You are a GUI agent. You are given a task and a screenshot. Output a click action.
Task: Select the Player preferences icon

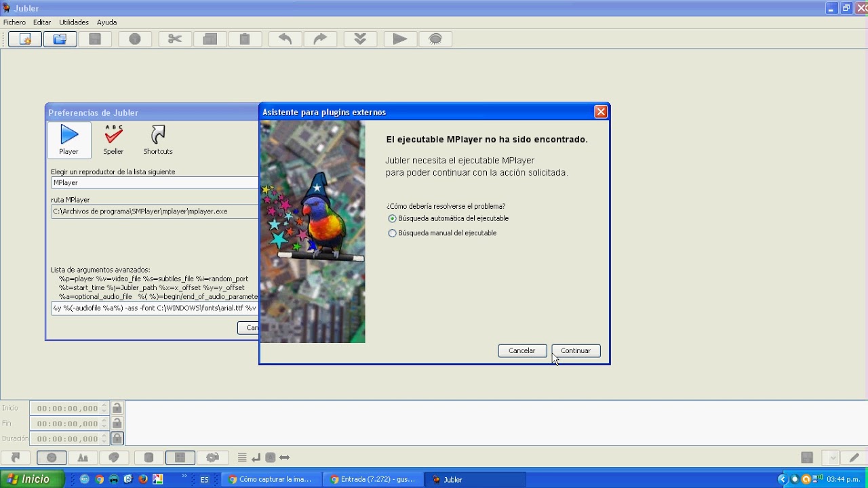coord(68,140)
